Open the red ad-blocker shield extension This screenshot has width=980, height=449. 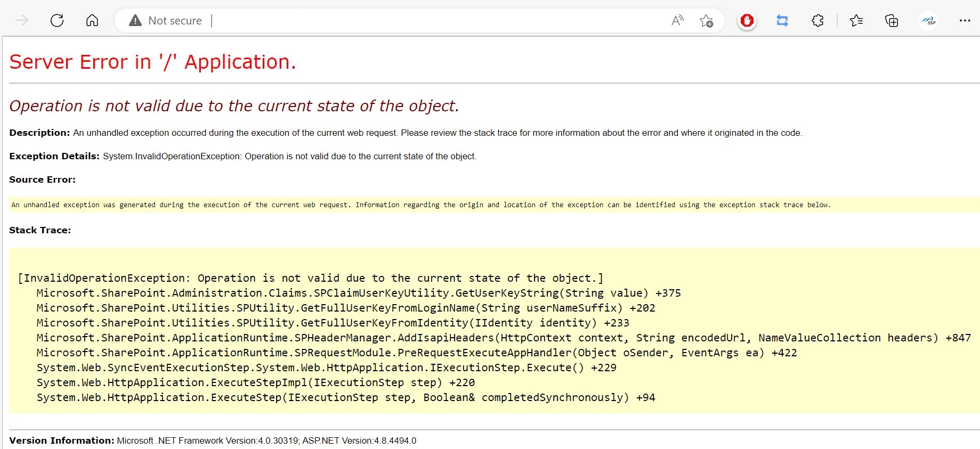747,21
